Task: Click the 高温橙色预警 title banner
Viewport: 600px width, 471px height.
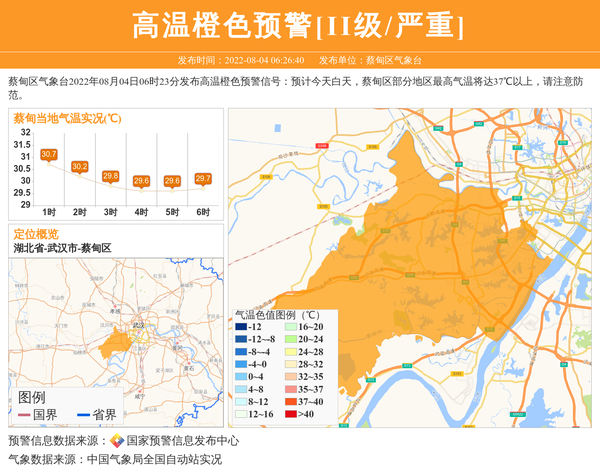Action: [x=299, y=25]
